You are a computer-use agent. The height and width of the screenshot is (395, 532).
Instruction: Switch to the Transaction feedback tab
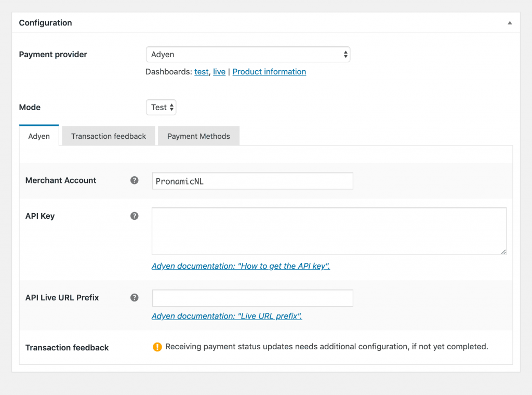(x=109, y=136)
